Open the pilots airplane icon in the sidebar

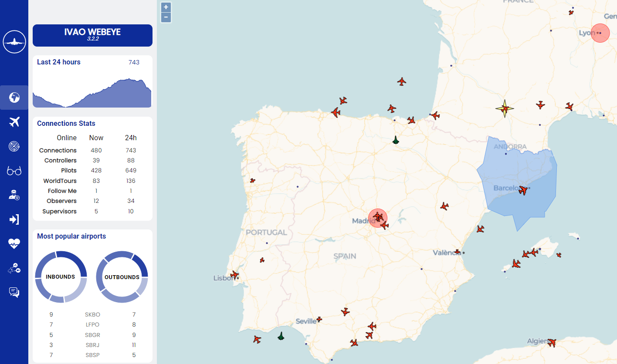point(14,122)
